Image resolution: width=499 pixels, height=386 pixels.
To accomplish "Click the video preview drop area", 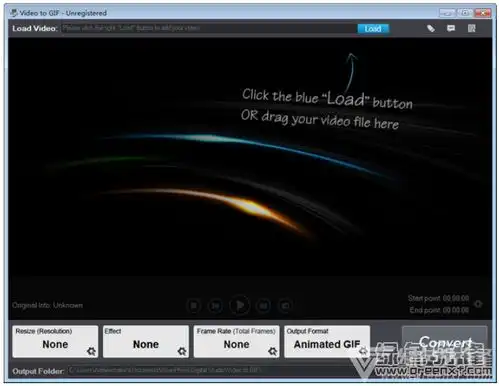I will (x=250, y=157).
